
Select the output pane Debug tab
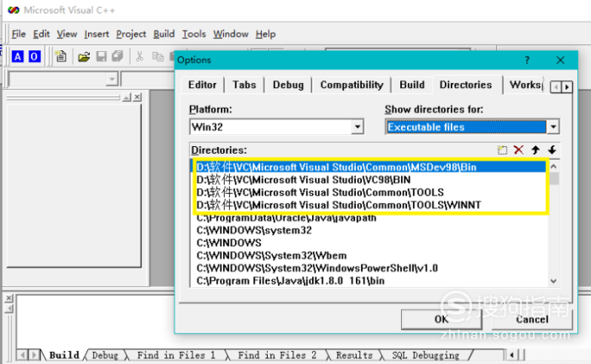click(x=105, y=355)
